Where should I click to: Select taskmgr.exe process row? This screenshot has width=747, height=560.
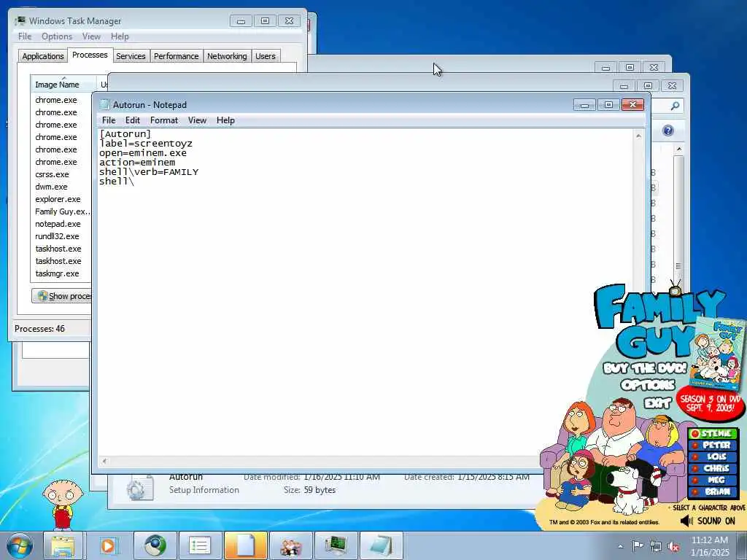[61, 273]
